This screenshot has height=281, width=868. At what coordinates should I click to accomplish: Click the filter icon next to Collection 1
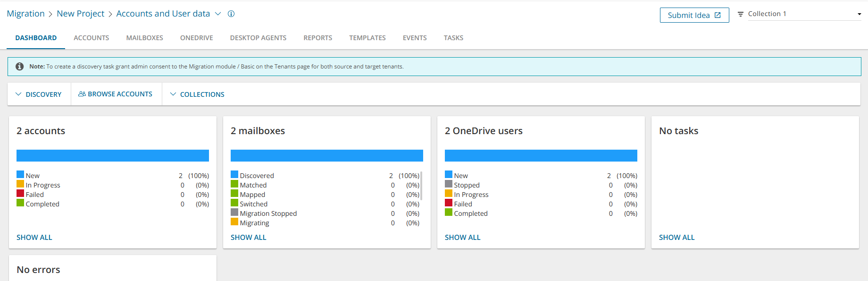pos(740,14)
